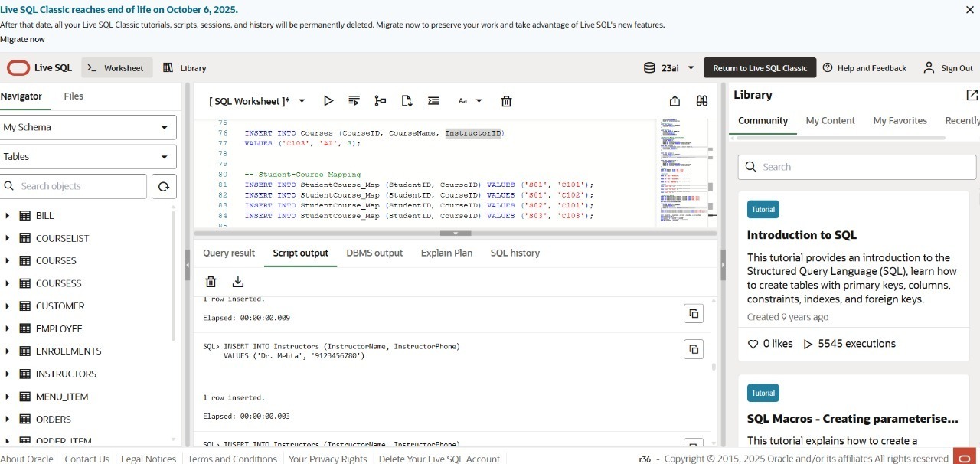Open the 23ai database version dropdown

[670, 68]
